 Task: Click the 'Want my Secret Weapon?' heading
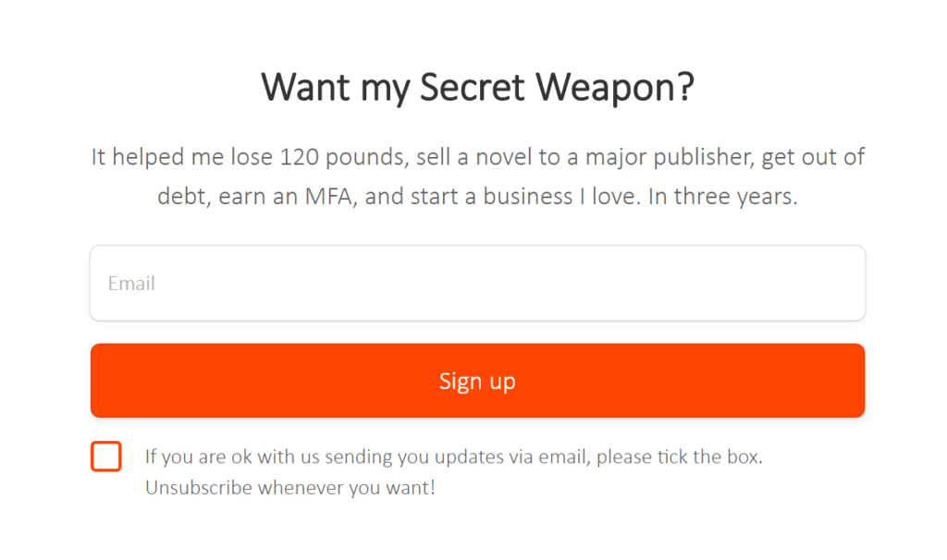pyautogui.click(x=478, y=87)
